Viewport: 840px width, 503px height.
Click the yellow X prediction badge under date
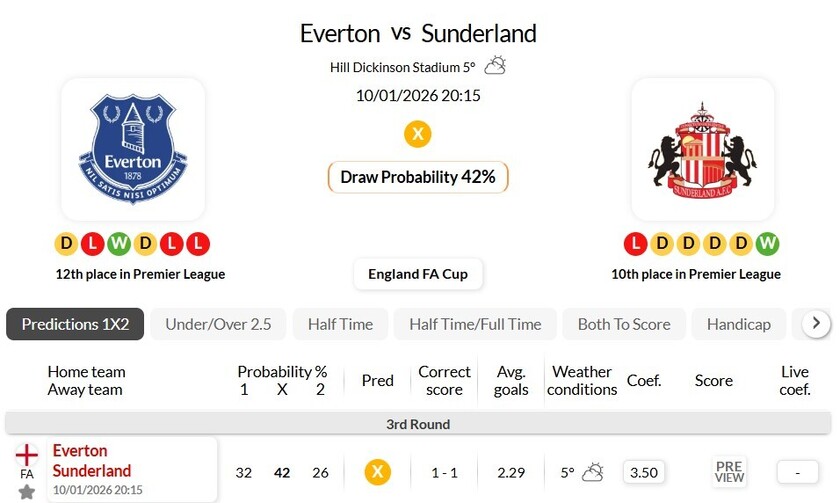click(x=418, y=134)
